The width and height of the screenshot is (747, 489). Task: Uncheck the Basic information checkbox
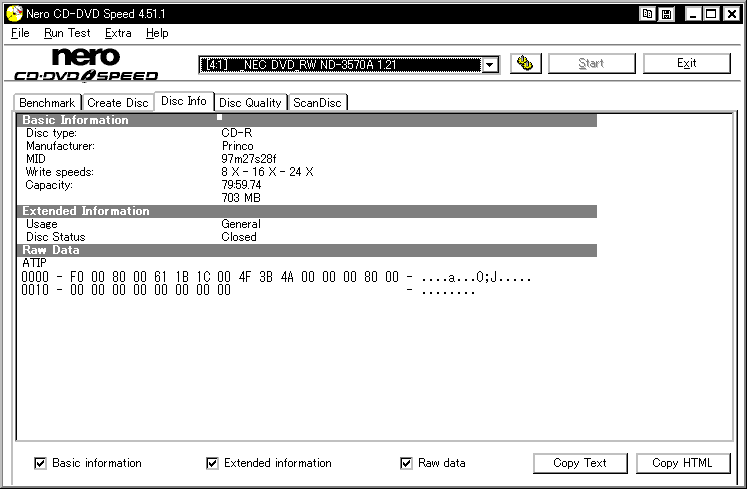coord(40,463)
